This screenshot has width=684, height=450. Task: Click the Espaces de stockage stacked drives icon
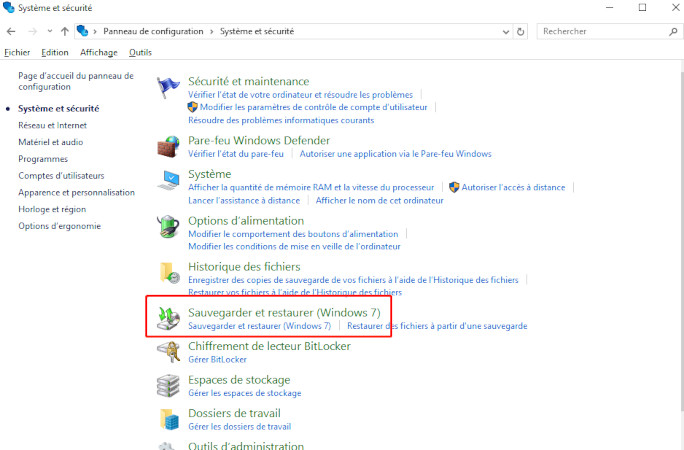point(168,385)
